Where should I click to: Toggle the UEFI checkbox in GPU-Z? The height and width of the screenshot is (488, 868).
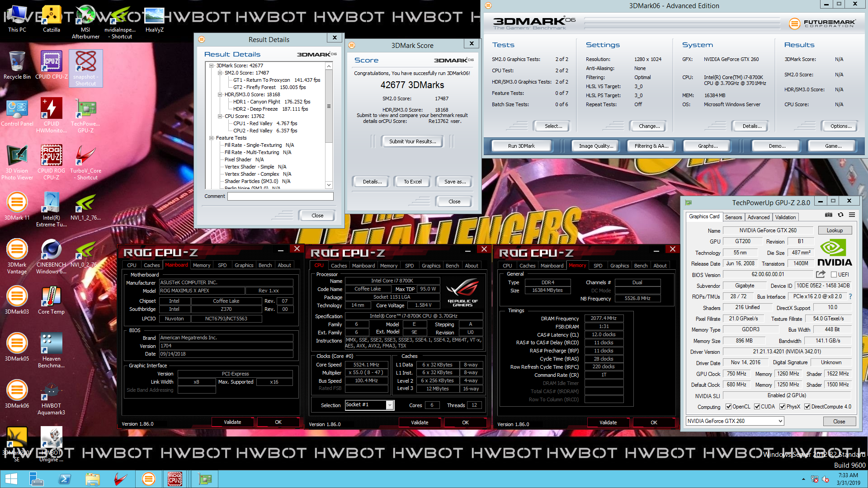(x=834, y=274)
